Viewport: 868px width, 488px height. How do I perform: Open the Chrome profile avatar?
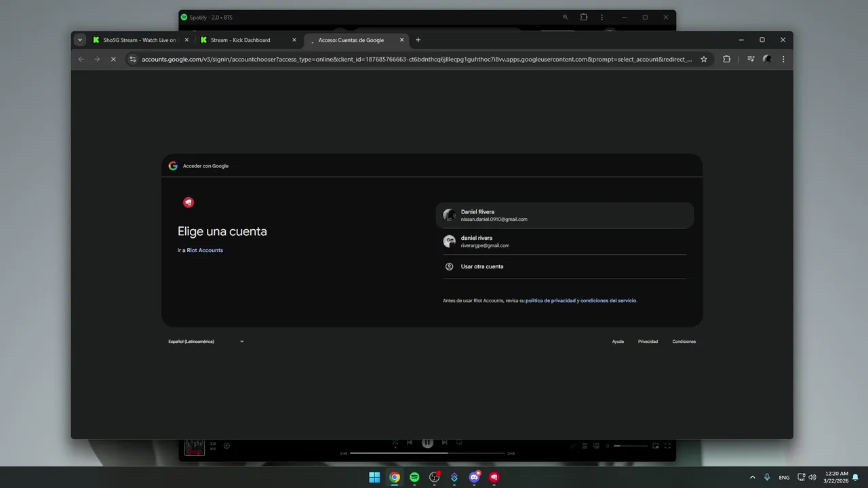[767, 59]
